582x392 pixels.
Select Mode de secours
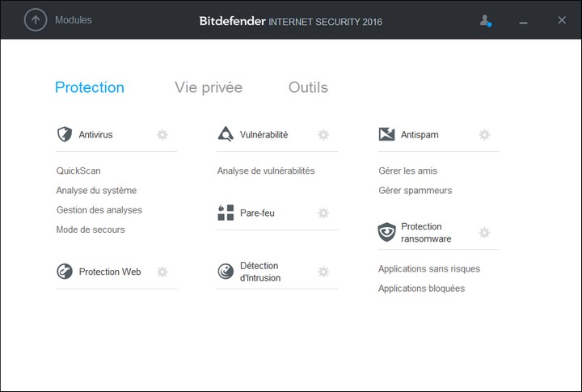[x=91, y=230]
